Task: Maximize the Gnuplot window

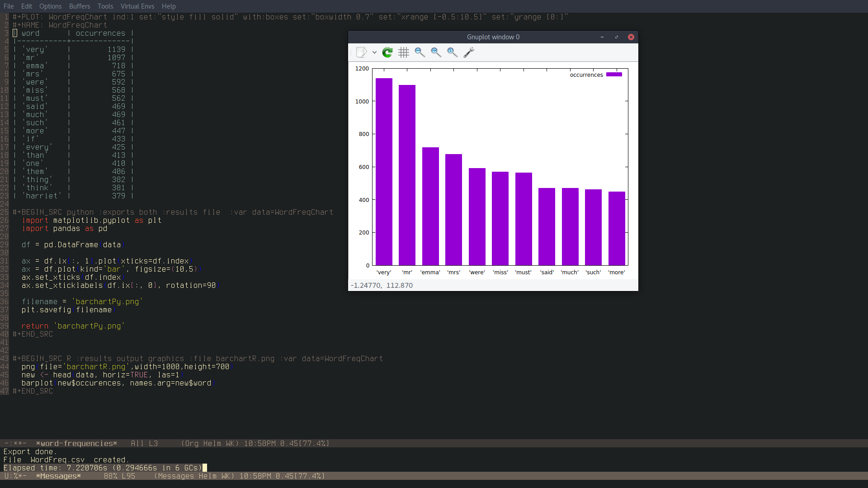Action: (617, 37)
